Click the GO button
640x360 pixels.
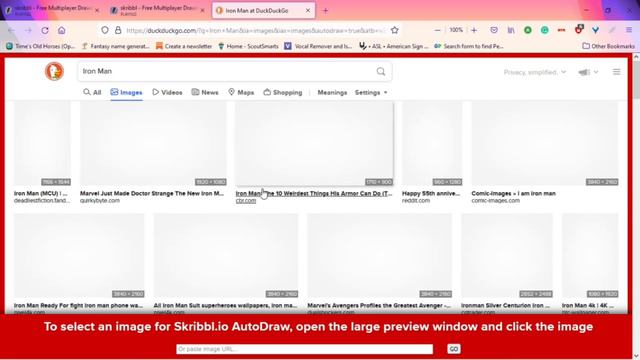pos(453,349)
